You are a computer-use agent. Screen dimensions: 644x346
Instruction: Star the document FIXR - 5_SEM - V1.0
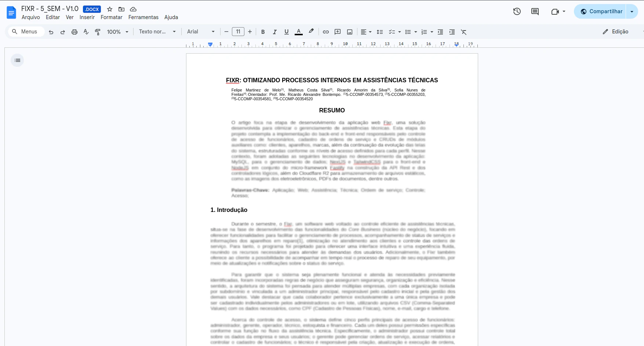pos(109,9)
